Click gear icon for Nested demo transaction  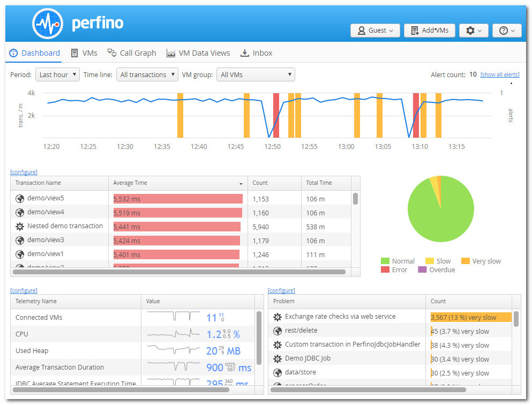pyautogui.click(x=20, y=226)
